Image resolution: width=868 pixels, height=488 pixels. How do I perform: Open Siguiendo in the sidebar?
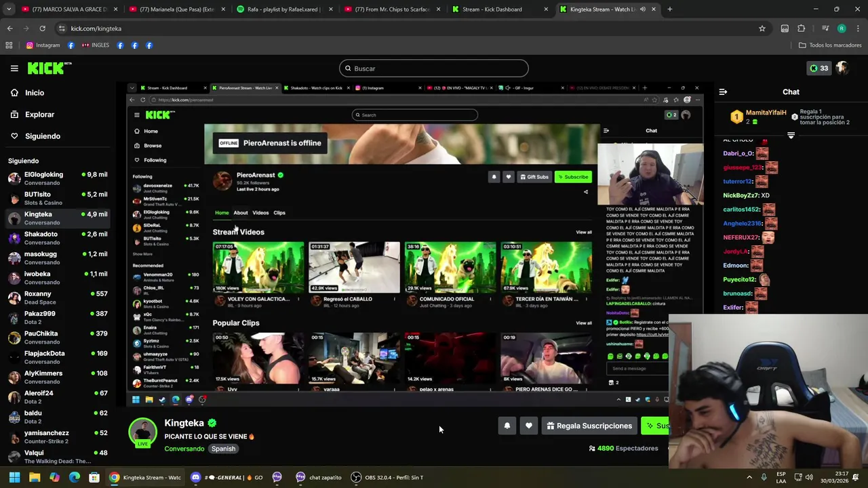[42, 136]
